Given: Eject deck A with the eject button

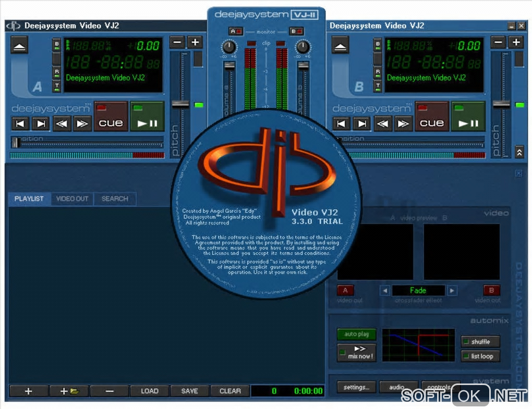Looking at the screenshot, I should click(19, 45).
